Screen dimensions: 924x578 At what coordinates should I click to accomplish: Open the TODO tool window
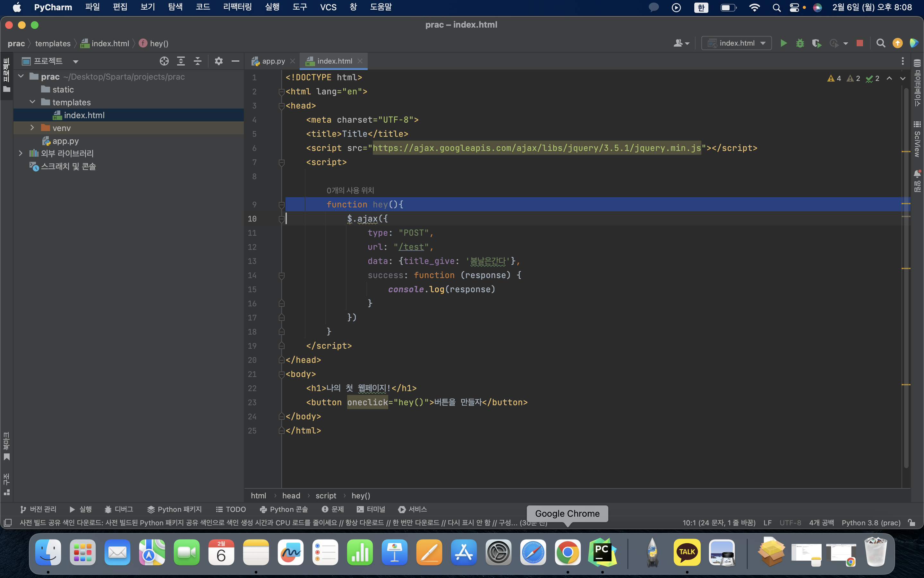coord(231,509)
